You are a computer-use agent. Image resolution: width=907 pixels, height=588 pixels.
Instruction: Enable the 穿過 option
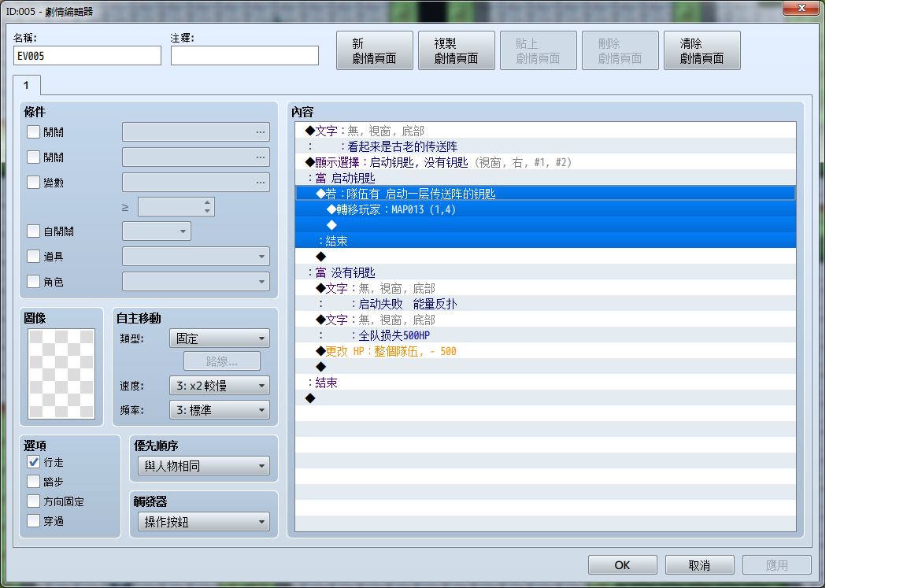tap(34, 521)
